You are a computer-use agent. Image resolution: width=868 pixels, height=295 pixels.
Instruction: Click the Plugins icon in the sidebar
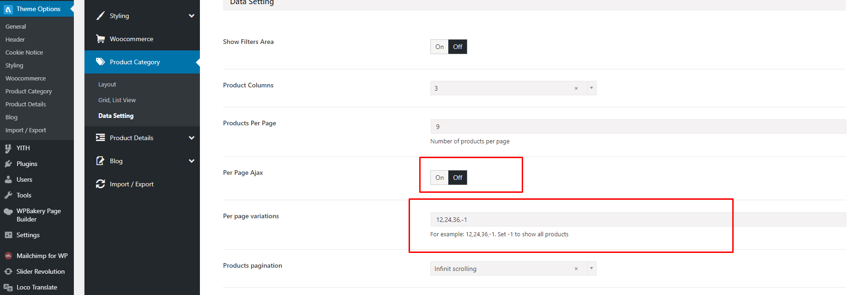[8, 164]
